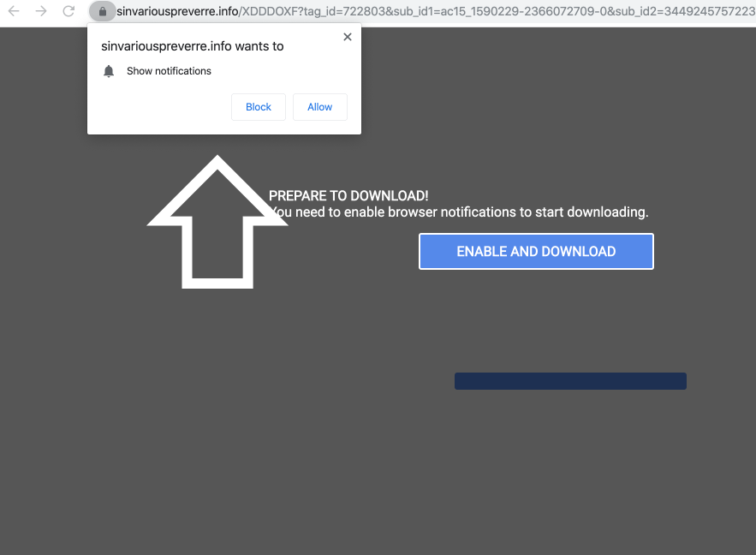Click empty gray page area below progress bar
The image size is (756, 555).
(377, 471)
